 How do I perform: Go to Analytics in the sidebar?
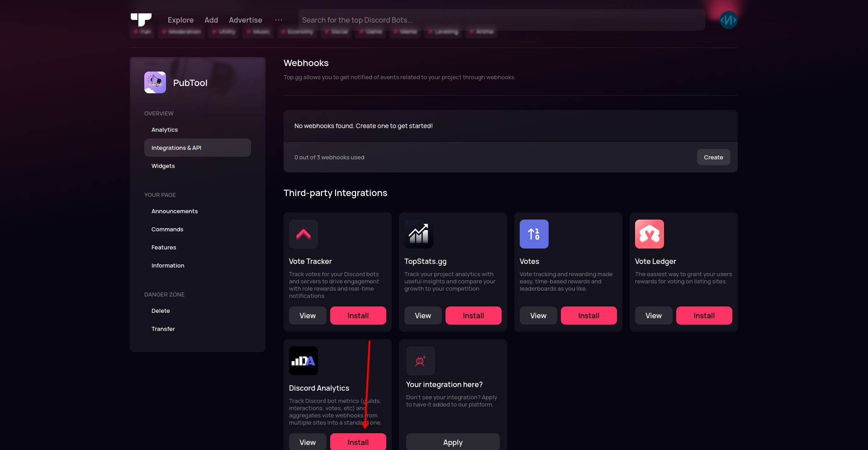point(165,130)
